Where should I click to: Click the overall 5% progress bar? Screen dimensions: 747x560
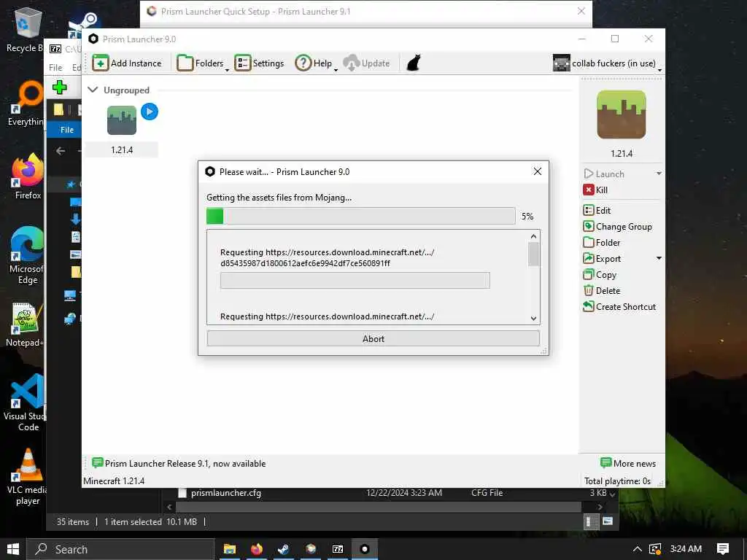(360, 216)
